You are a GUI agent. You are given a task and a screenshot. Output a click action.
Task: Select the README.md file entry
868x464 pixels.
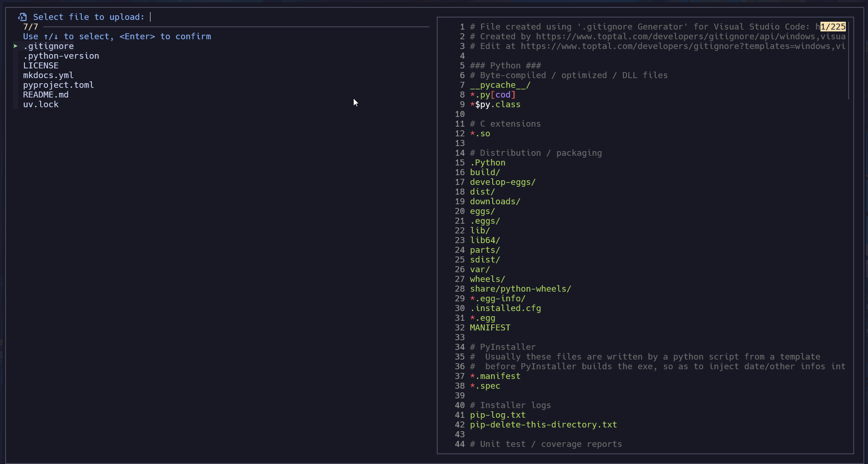pos(46,95)
